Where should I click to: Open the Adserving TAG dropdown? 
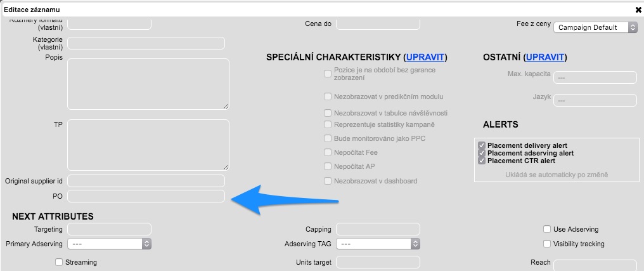pyautogui.click(x=378, y=244)
